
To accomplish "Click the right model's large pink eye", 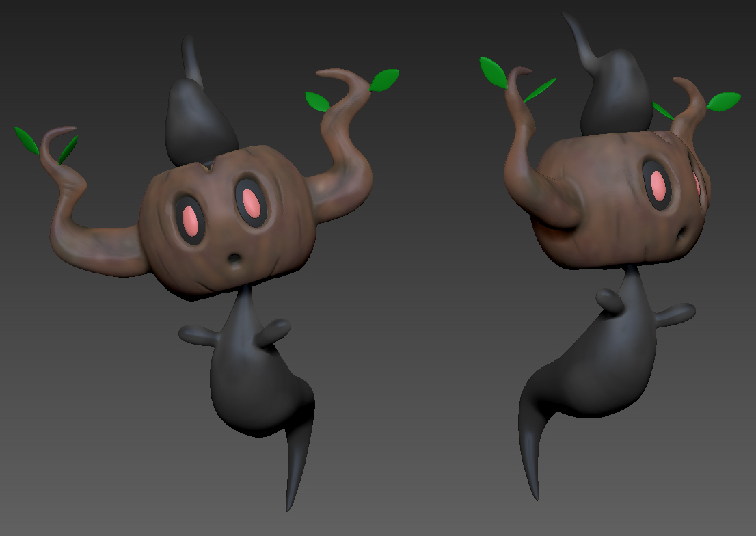I will (658, 185).
